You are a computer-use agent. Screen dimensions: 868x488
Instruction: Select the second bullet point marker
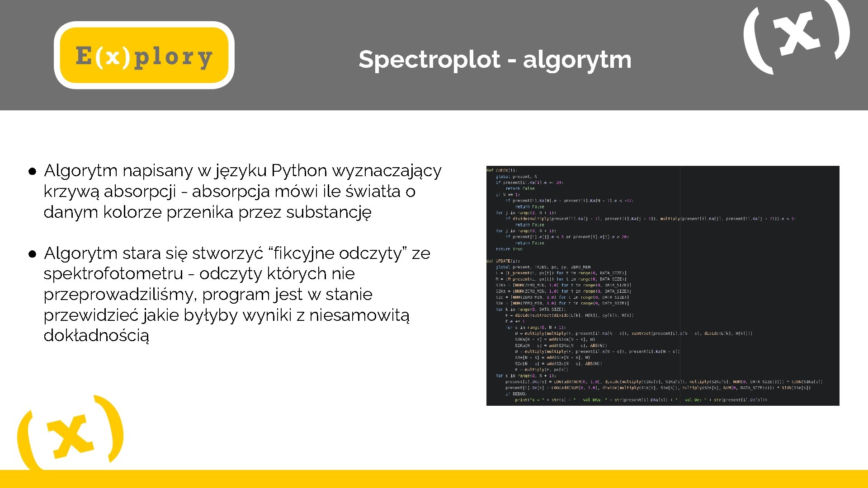point(33,254)
